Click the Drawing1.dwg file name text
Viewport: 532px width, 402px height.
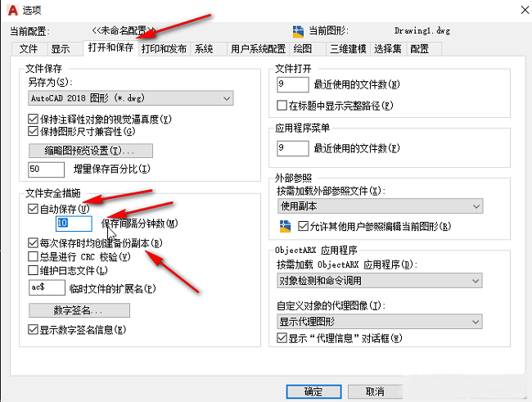[x=422, y=31]
